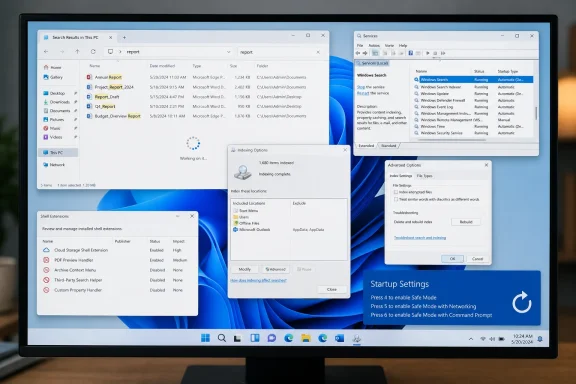Open the taskbar clock and date

522,339
